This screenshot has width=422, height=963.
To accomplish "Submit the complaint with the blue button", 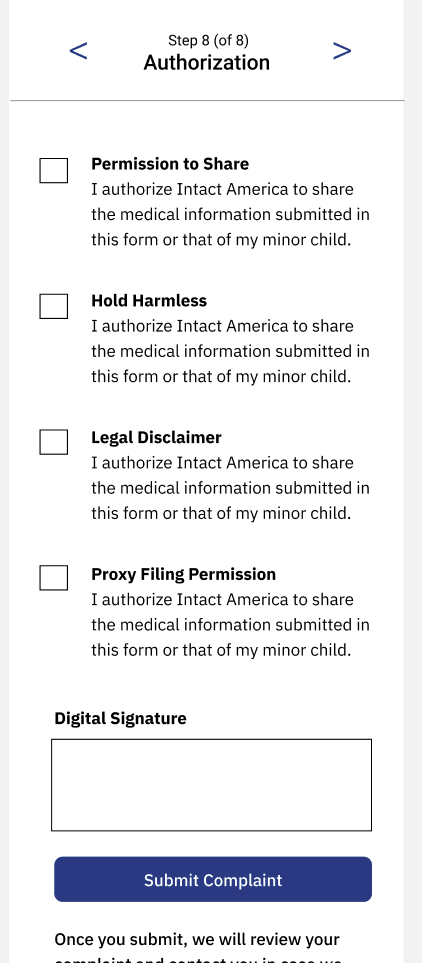I will (213, 879).
